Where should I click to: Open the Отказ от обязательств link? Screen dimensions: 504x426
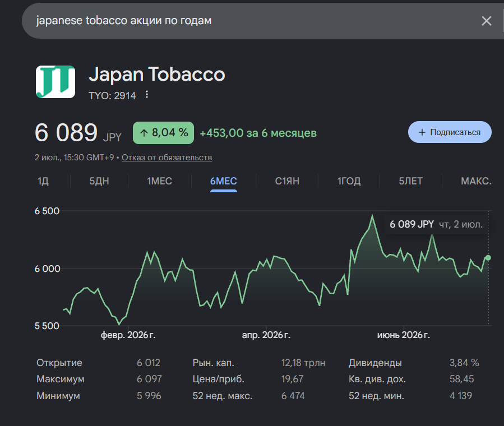(x=167, y=158)
